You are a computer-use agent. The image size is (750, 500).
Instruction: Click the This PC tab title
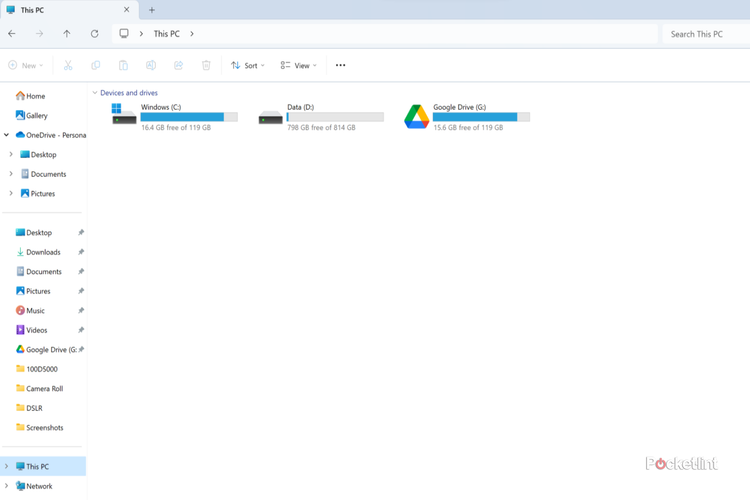[32, 10]
